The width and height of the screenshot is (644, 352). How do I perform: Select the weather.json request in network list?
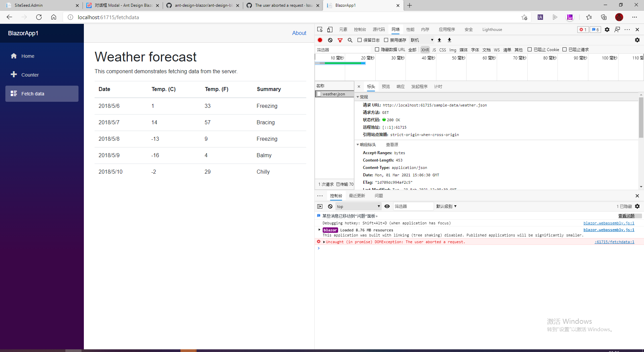click(334, 94)
